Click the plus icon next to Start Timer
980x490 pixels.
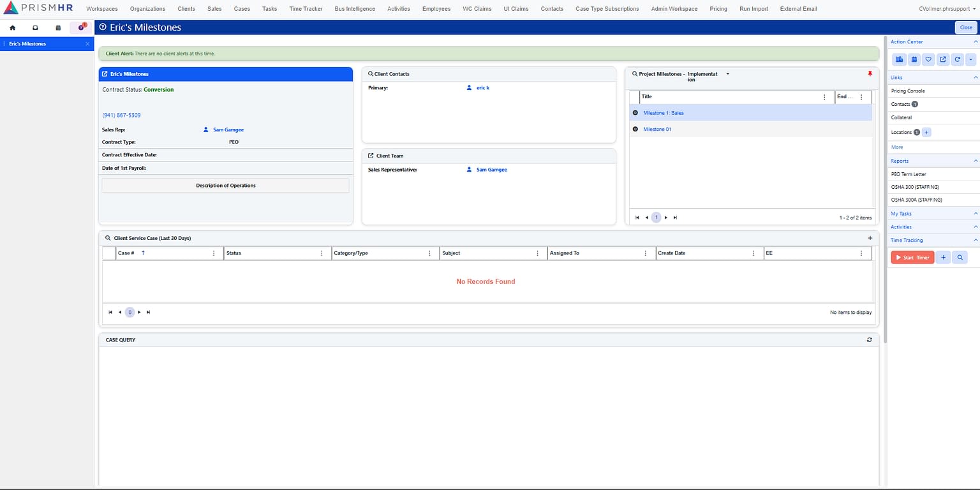tap(943, 257)
